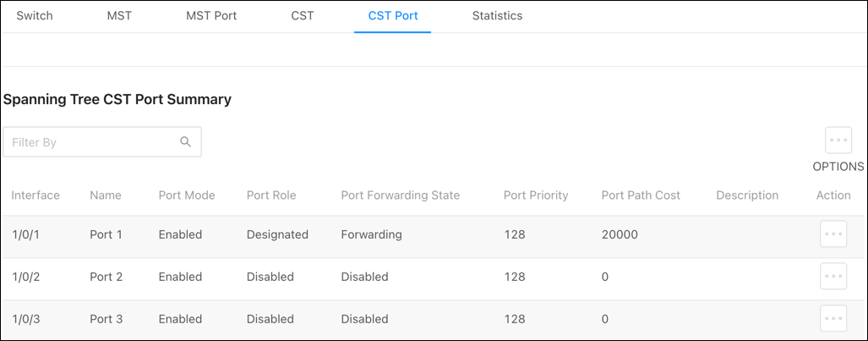Focus the Filter By input field
This screenshot has width=868, height=341.
click(x=102, y=142)
